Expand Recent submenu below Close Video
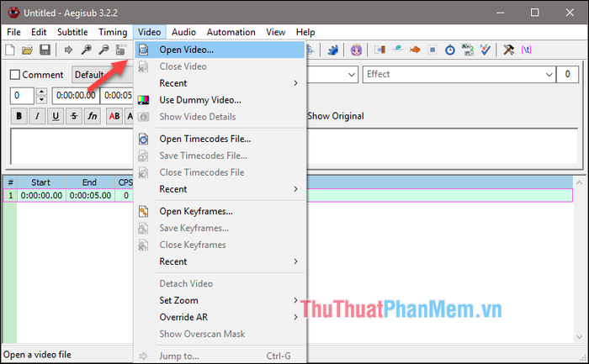 pyautogui.click(x=220, y=83)
